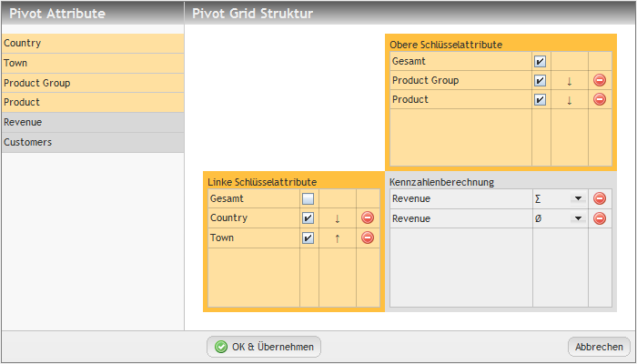Image resolution: width=637 pixels, height=364 pixels.
Task: Click the Abbrechen button
Action: pos(599,347)
